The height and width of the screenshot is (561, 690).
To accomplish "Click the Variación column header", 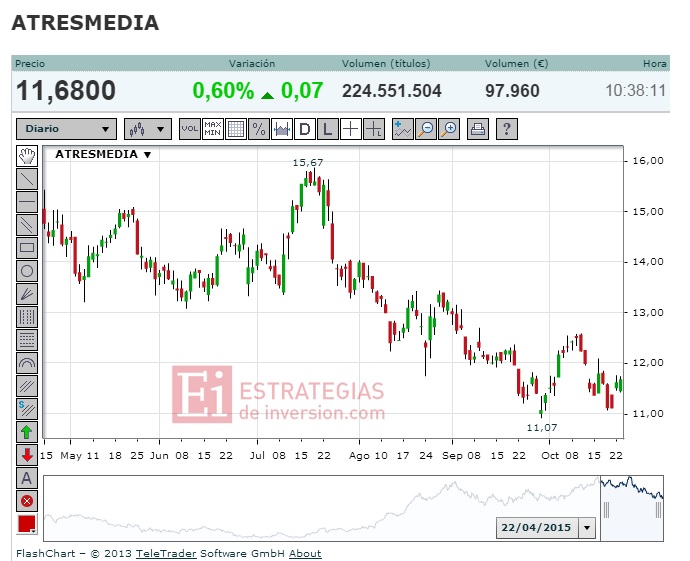I will coord(252,64).
